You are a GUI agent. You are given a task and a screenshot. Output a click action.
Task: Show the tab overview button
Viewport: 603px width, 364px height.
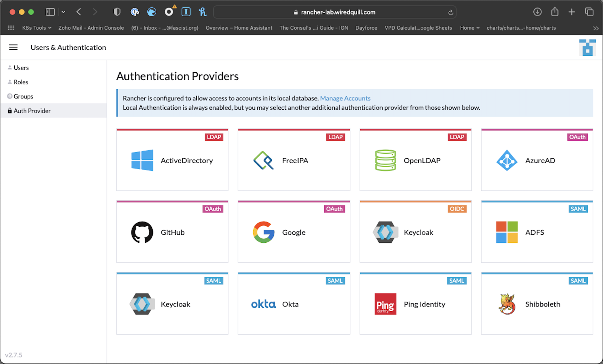tap(589, 12)
